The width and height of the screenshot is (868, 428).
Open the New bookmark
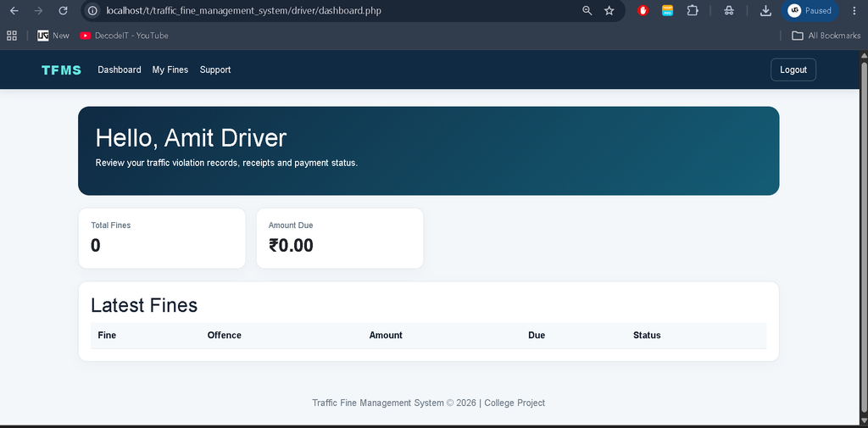53,36
